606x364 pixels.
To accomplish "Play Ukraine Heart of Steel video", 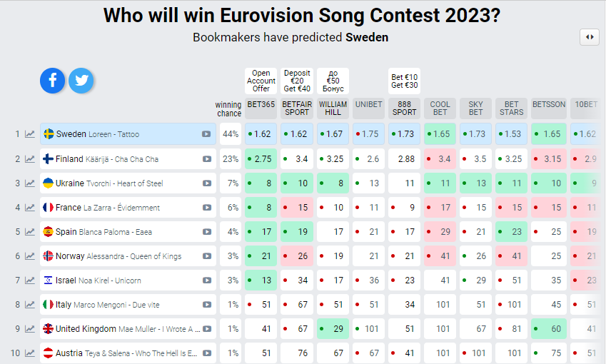I will [x=207, y=183].
